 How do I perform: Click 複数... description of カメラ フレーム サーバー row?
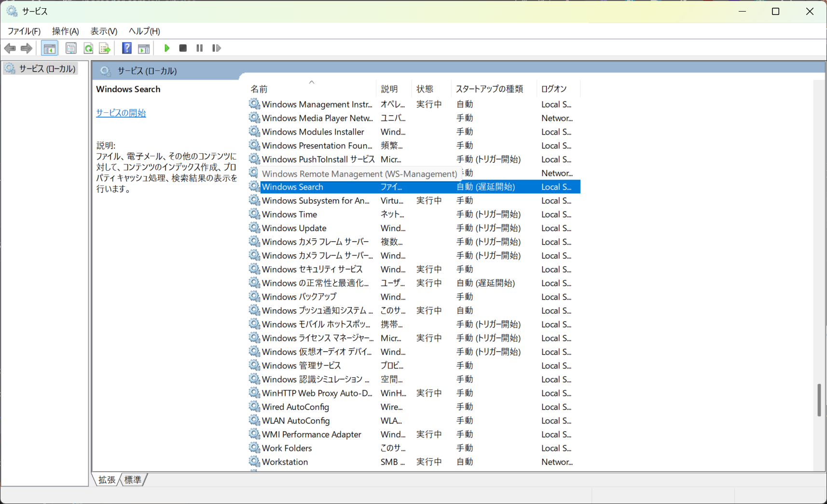pyautogui.click(x=391, y=242)
